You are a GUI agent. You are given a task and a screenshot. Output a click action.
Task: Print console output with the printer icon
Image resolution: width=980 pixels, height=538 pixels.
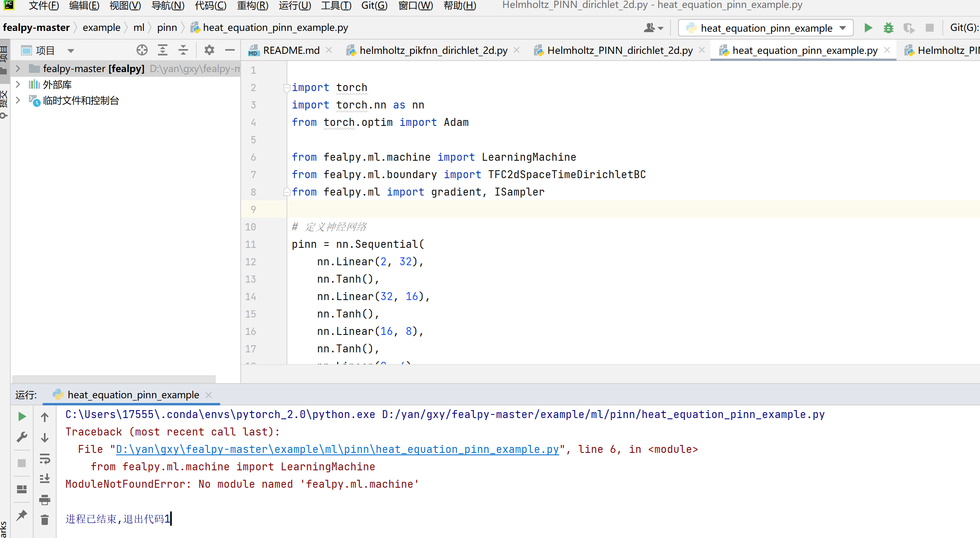44,500
